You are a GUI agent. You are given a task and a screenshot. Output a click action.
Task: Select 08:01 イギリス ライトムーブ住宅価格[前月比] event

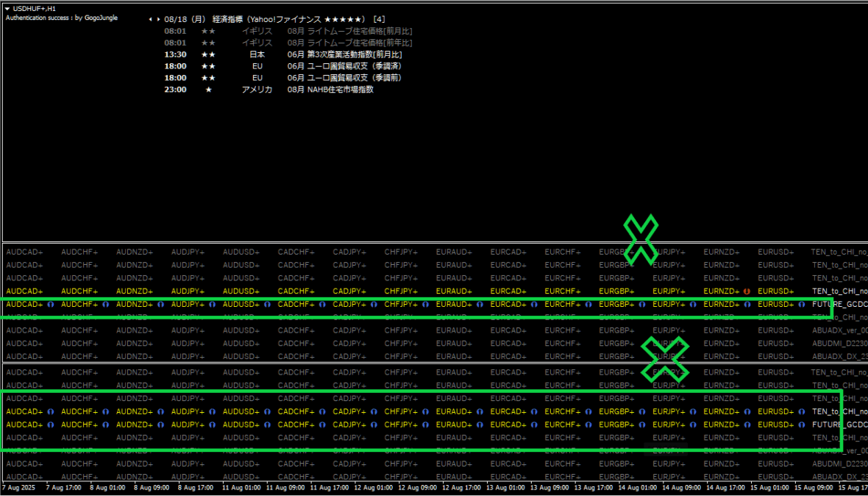tap(288, 31)
